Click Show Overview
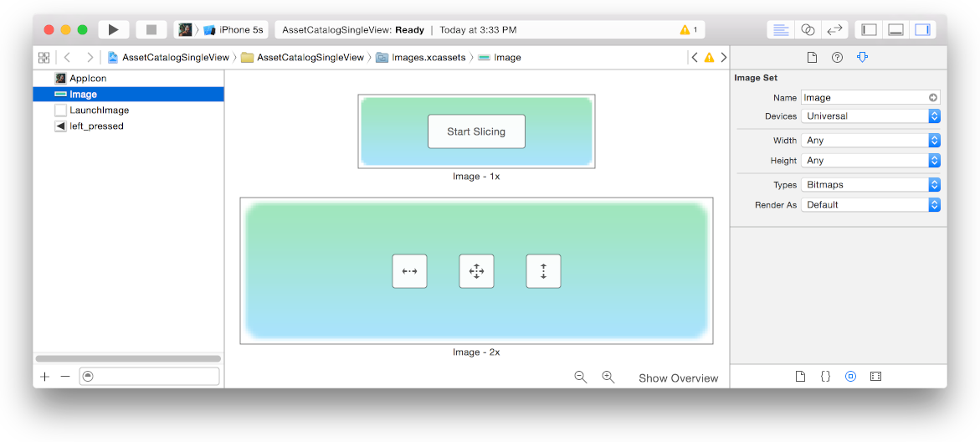This screenshot has width=980, height=442. tap(678, 378)
